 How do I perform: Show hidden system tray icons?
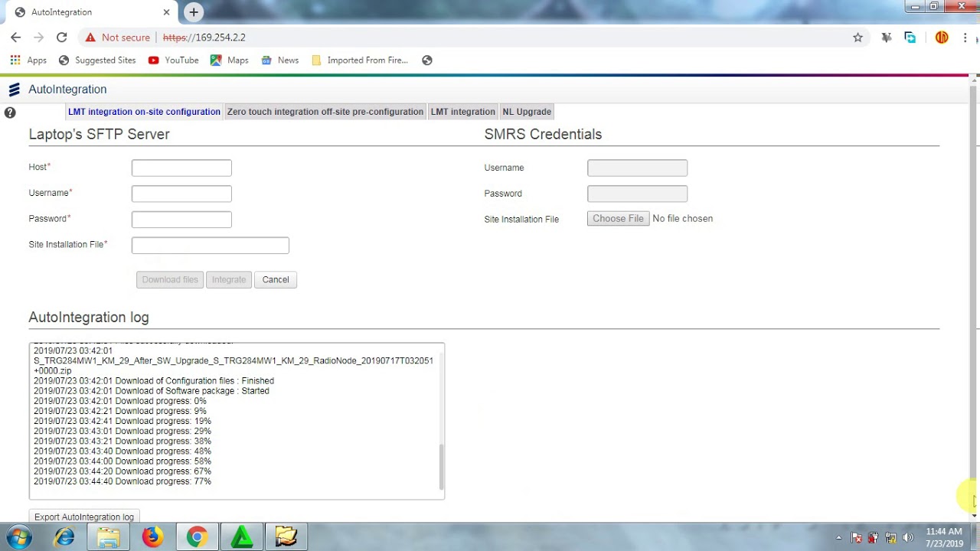tap(838, 537)
